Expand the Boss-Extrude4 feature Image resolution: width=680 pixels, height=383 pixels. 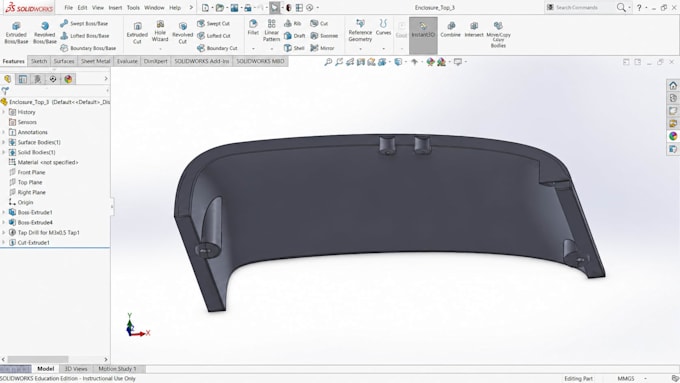click(x=4, y=222)
